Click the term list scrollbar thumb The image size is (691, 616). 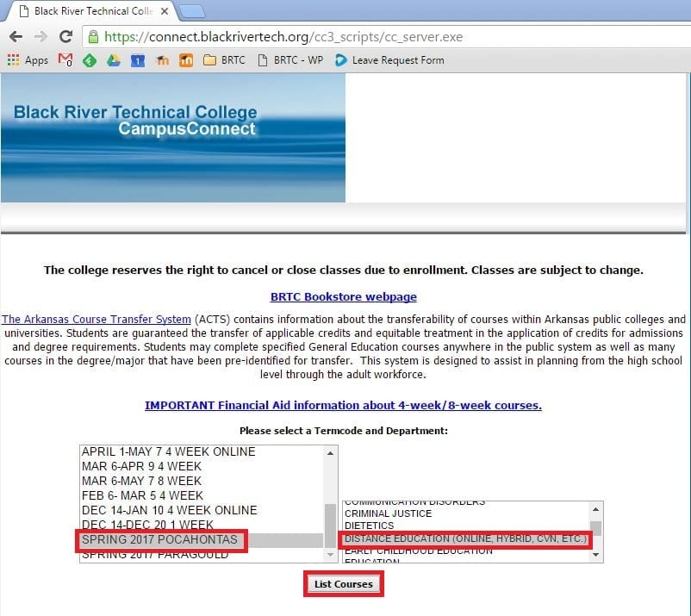coord(330,526)
